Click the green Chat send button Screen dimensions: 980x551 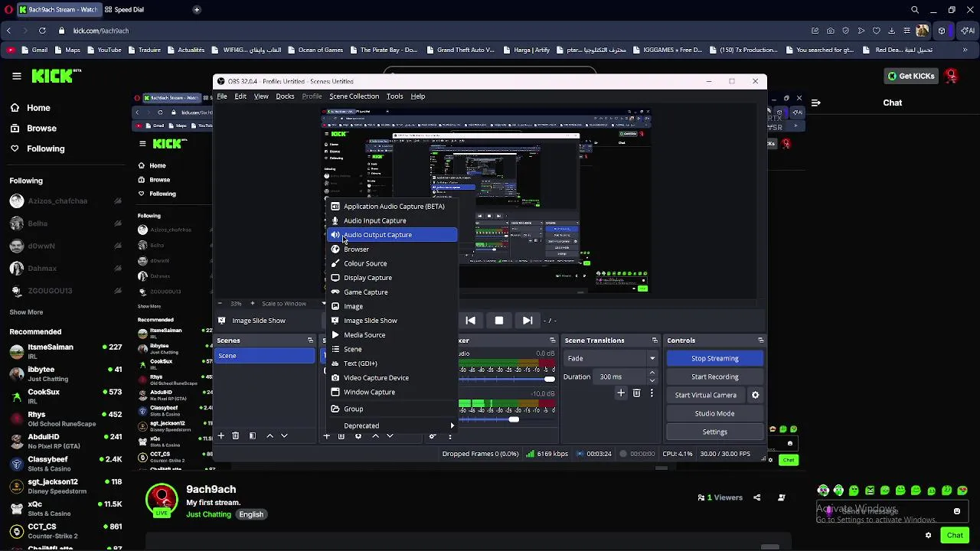pos(955,535)
